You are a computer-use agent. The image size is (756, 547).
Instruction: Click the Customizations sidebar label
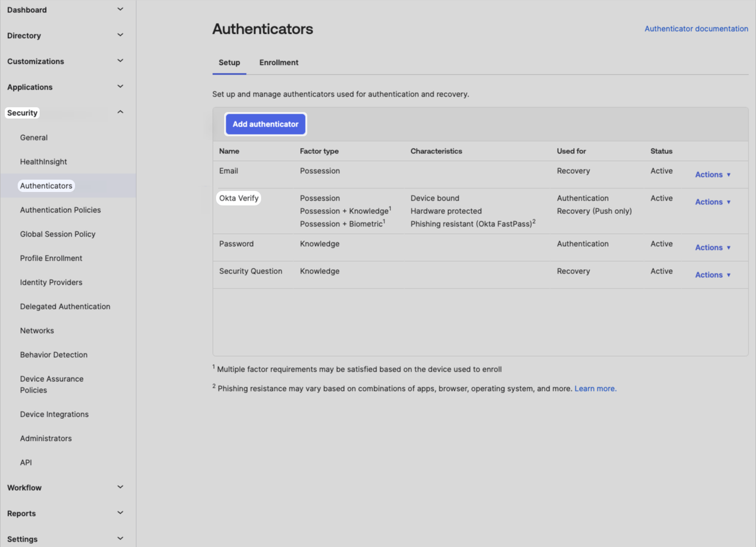point(35,61)
